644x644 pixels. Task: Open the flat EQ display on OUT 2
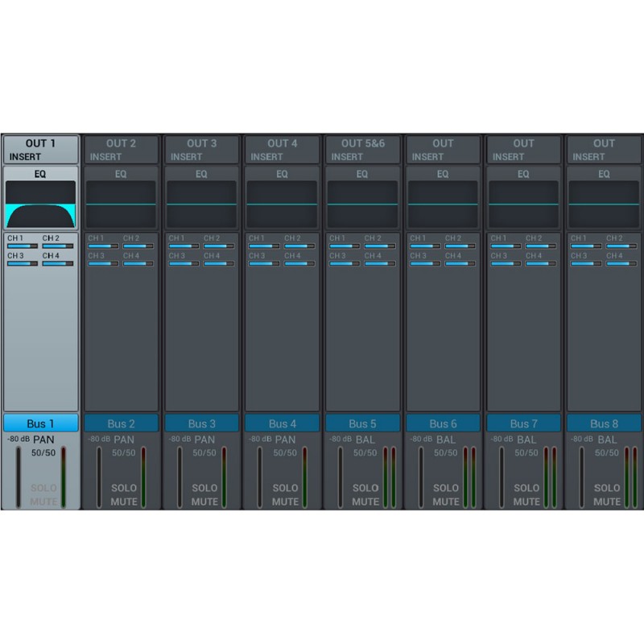pos(121,204)
